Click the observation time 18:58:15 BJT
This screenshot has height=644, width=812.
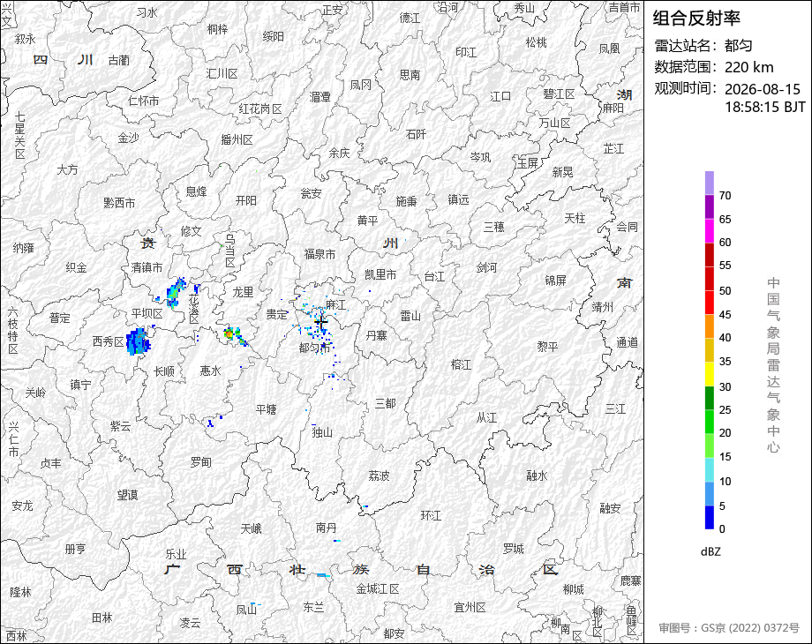[765, 107]
